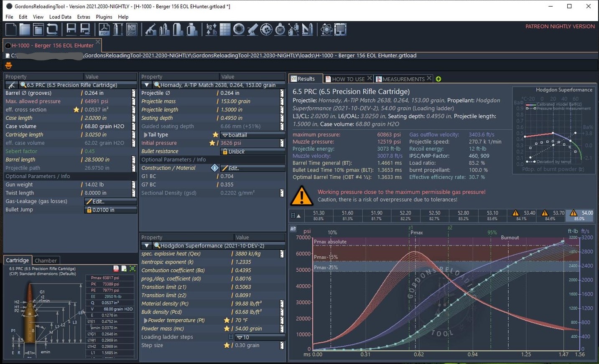Collapse the Hornady A-TIP projectile section

point(146,85)
